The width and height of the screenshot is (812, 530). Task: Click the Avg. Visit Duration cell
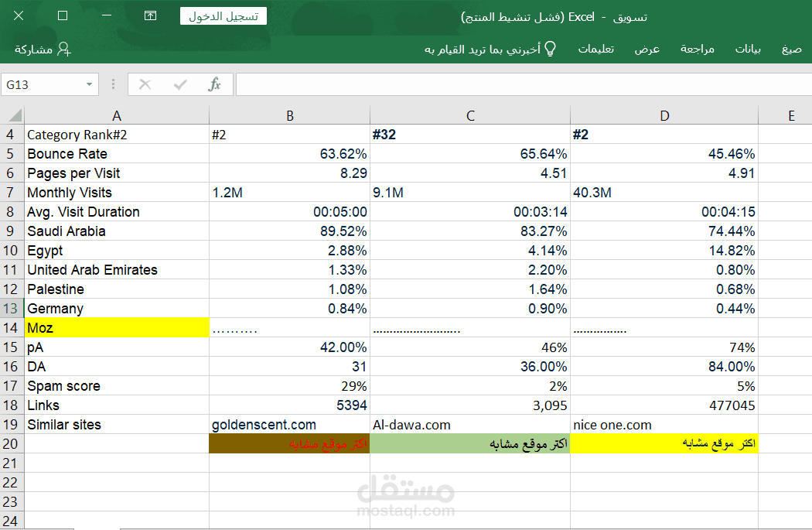coord(117,212)
